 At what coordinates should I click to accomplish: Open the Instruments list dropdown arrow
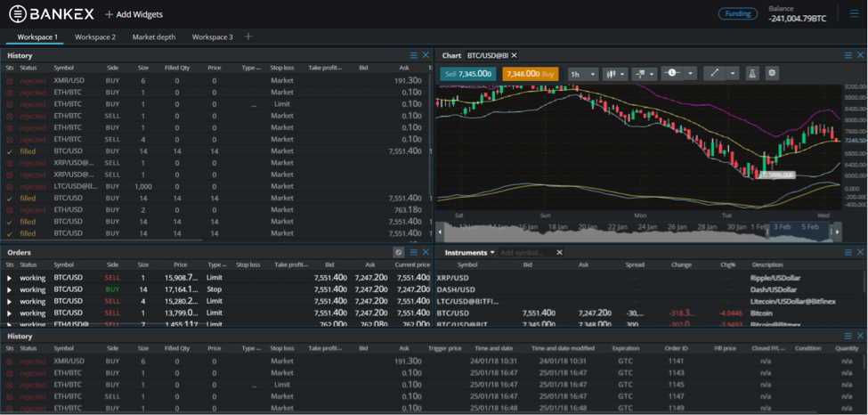coord(492,253)
